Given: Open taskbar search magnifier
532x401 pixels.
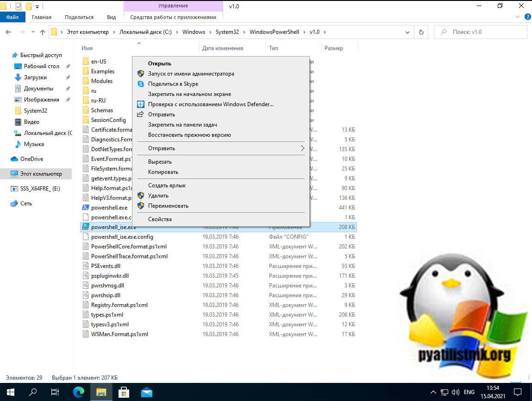Looking at the screenshot, I should [33, 393].
